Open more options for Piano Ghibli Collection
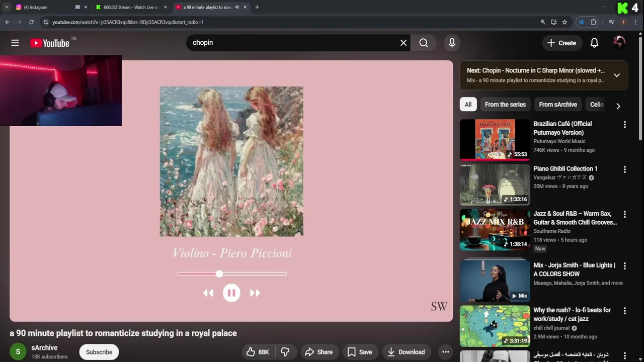This screenshot has width=644, height=362. pyautogui.click(x=625, y=169)
